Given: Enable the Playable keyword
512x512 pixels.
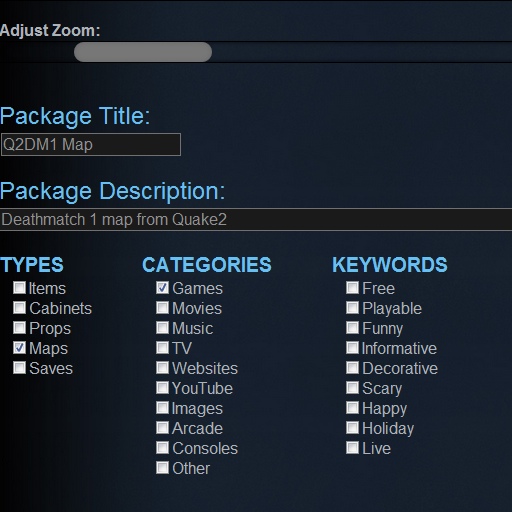Looking at the screenshot, I should (x=352, y=308).
